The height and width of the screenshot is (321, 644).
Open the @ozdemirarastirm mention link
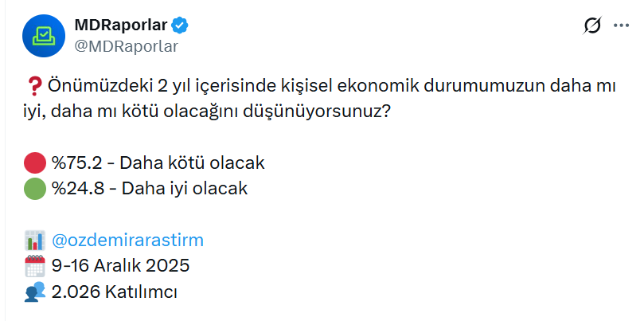tap(127, 241)
